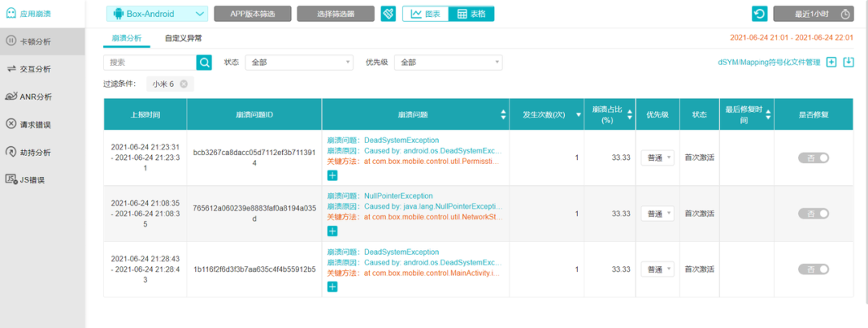Open the Box-Android app dropdown
868x328 pixels.
coord(158,14)
